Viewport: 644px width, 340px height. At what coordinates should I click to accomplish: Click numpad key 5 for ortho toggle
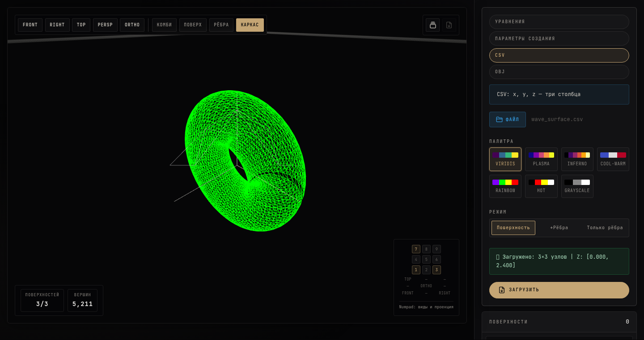426,260
